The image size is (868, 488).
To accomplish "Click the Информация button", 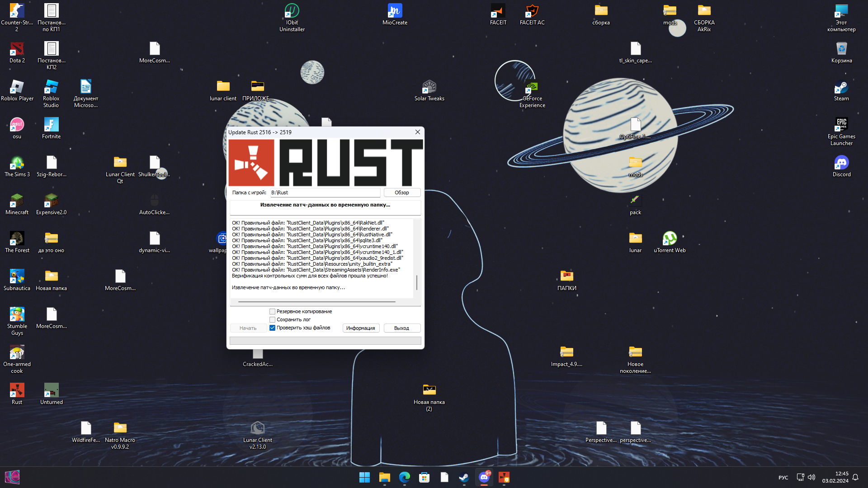I will click(x=360, y=328).
